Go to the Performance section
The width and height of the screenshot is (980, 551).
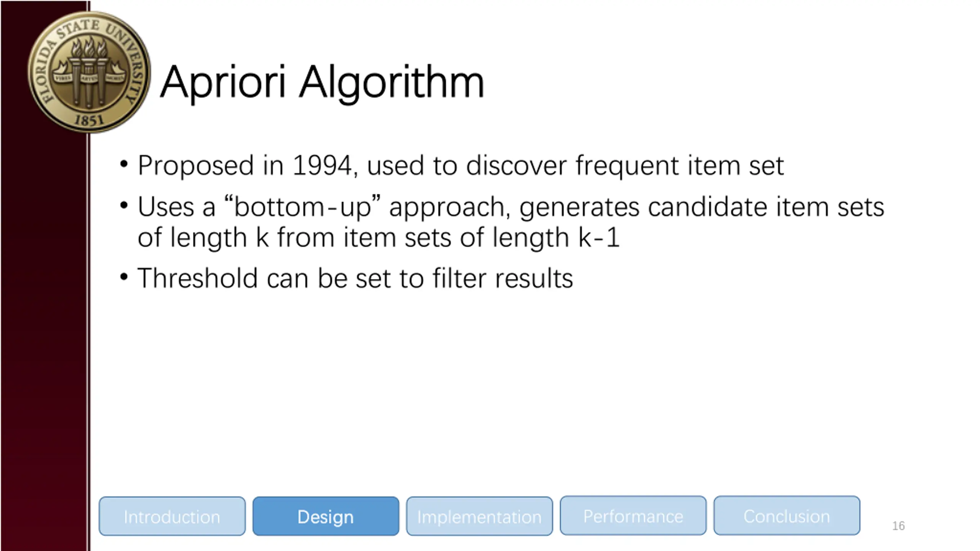pyautogui.click(x=633, y=516)
